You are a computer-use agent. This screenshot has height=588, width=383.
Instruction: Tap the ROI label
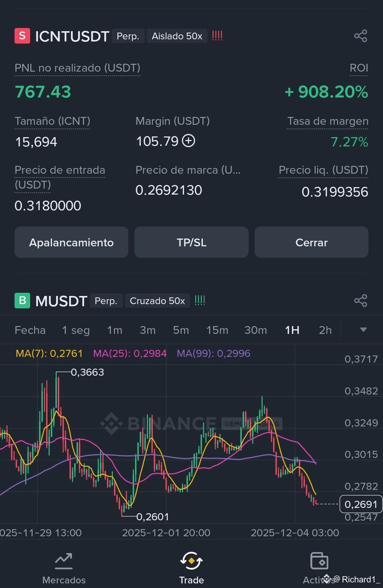359,68
